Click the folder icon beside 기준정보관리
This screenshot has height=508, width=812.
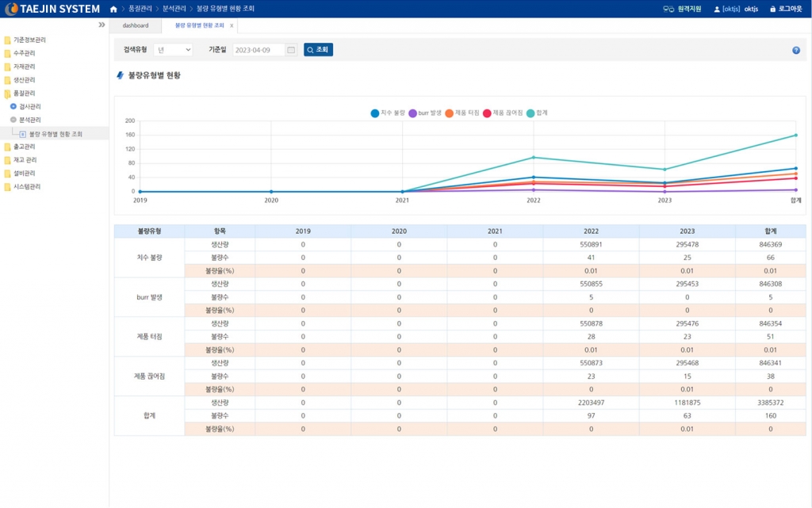[7, 40]
